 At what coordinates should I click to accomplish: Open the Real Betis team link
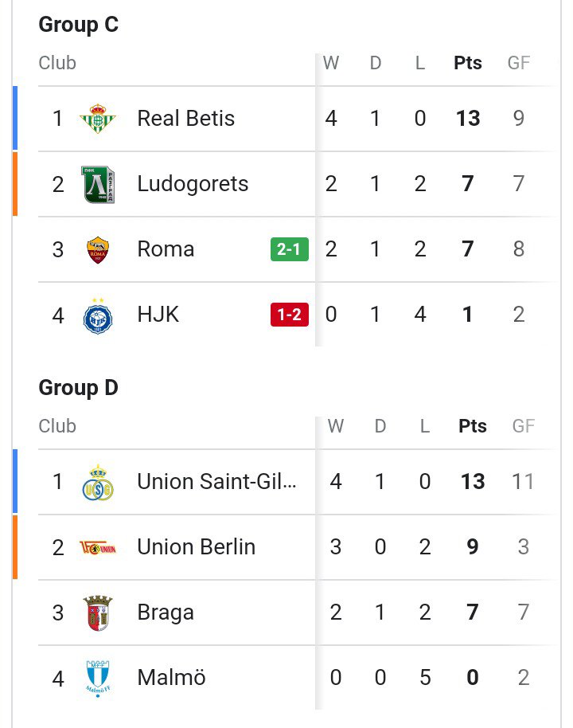[185, 119]
